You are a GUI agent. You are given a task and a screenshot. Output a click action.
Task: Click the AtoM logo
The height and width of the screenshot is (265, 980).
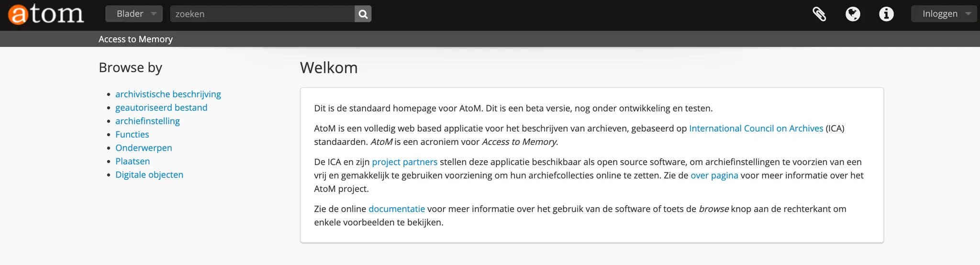click(x=46, y=14)
